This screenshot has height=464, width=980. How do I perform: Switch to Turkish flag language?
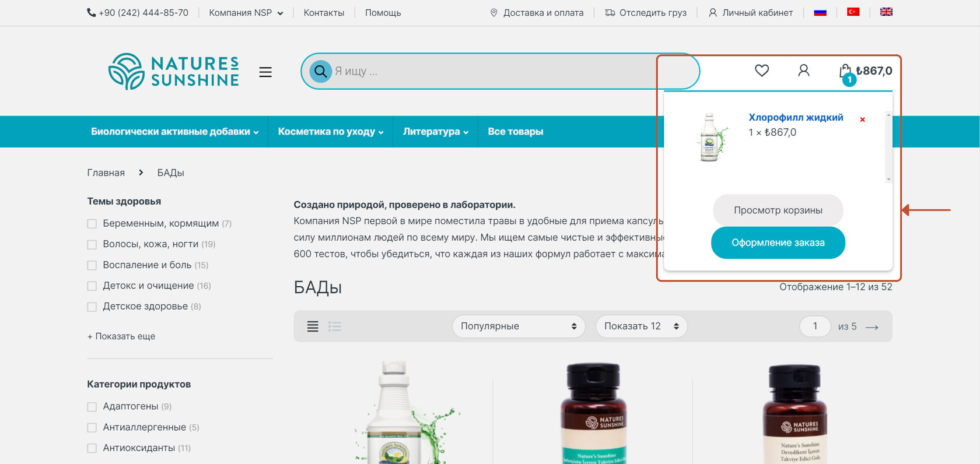(853, 12)
